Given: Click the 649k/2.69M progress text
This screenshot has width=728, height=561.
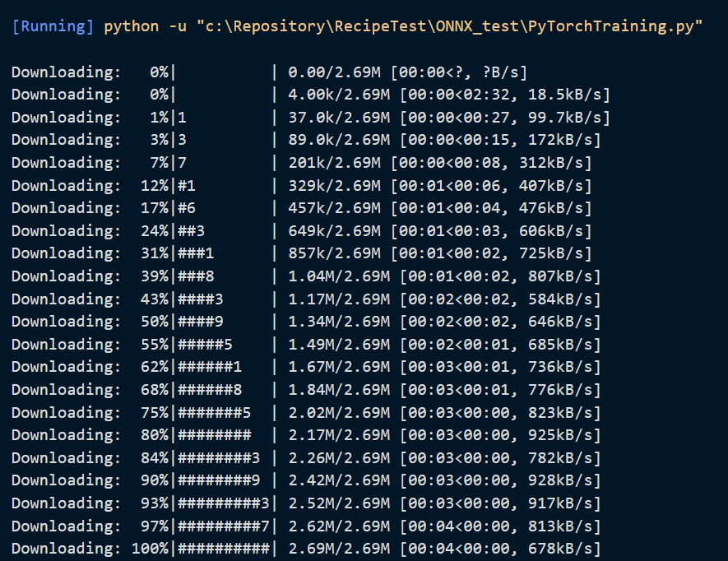Looking at the screenshot, I should 334,231.
